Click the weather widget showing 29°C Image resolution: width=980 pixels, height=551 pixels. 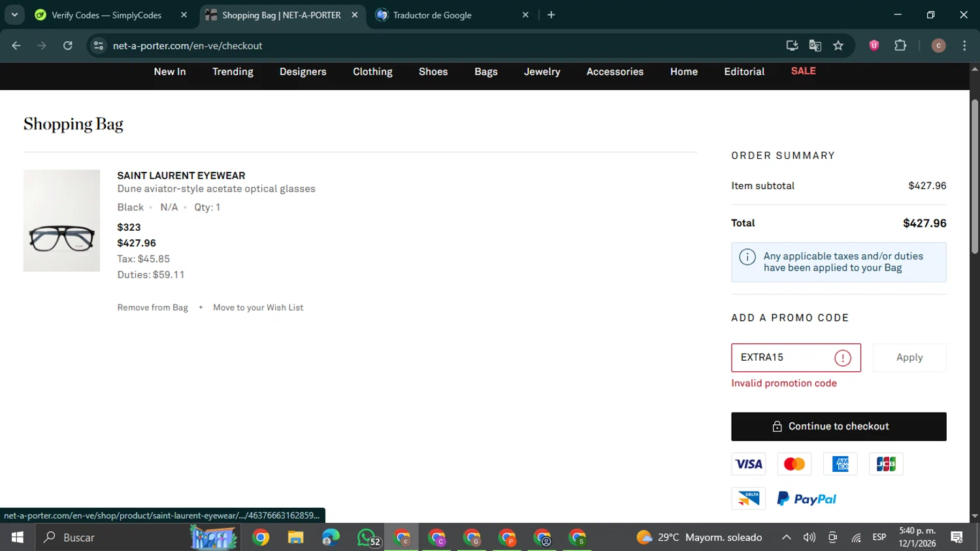pyautogui.click(x=699, y=537)
